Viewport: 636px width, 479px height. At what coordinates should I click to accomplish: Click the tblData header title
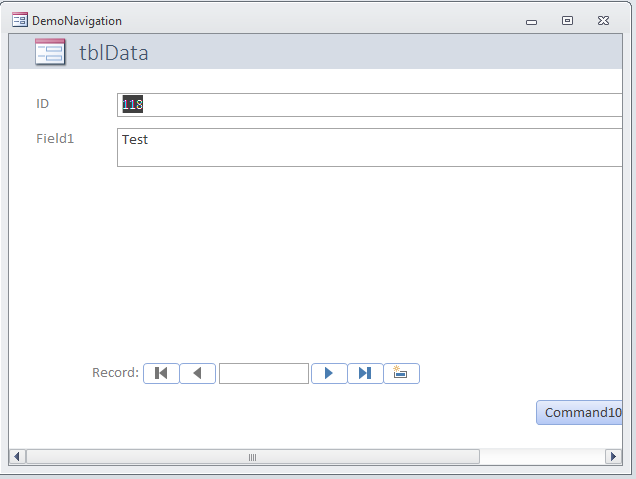coord(114,53)
